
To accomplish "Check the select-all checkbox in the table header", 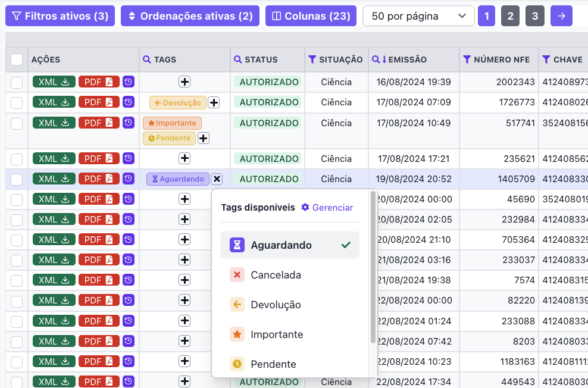I will pos(16,60).
